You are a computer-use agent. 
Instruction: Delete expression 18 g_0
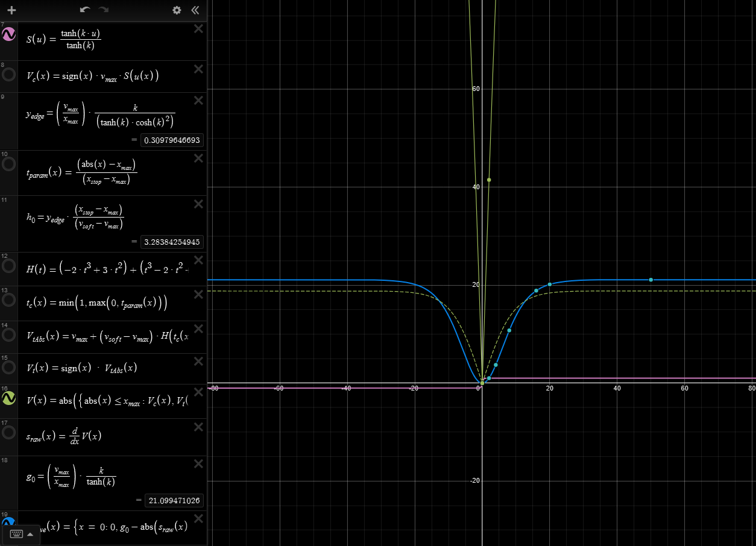pyautogui.click(x=198, y=463)
